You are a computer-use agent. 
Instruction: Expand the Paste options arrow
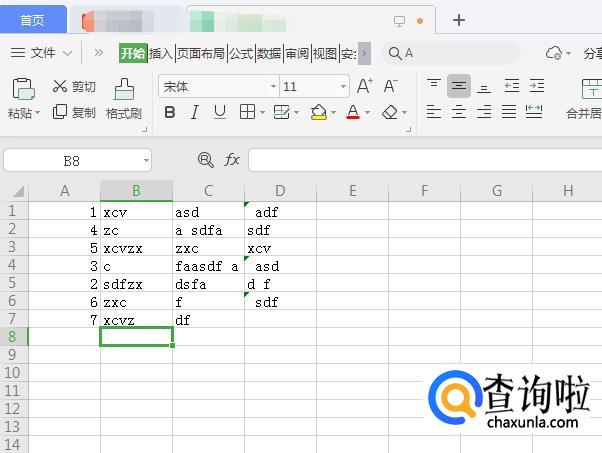(38, 113)
